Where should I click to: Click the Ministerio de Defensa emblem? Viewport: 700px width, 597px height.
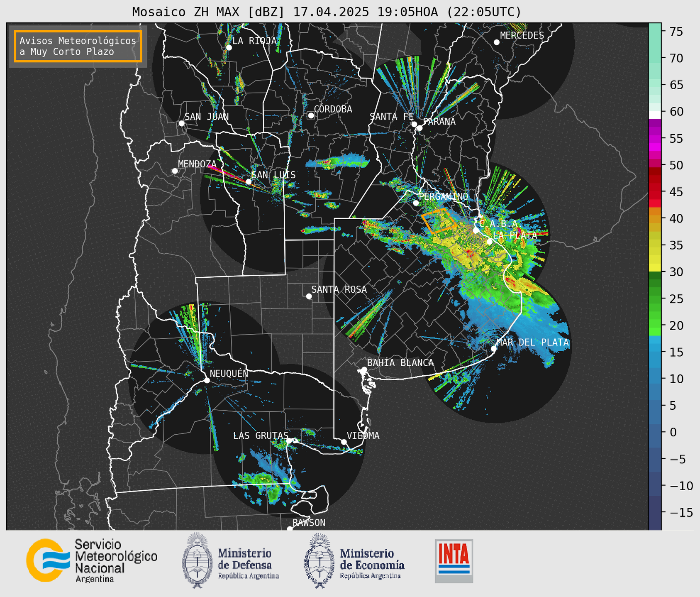197,560
